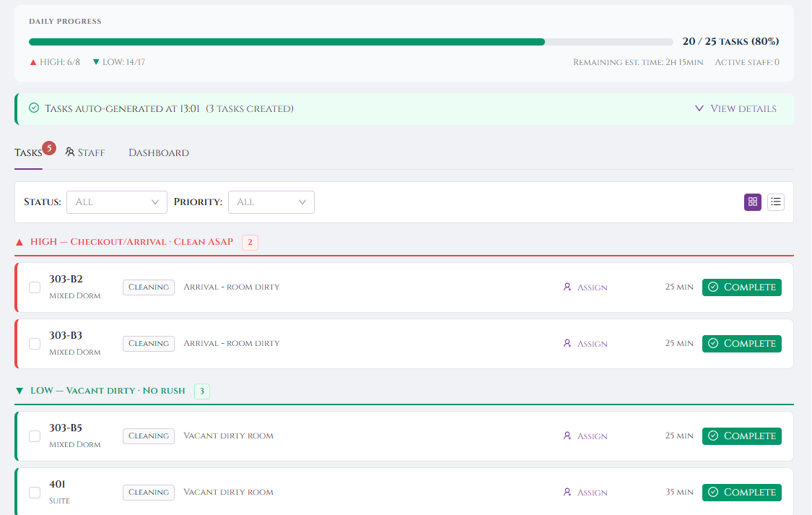
Task: Select the Tasks tab
Action: point(28,152)
